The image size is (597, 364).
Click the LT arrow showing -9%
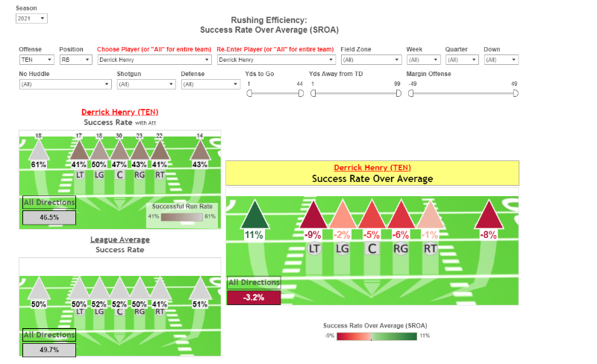click(313, 215)
